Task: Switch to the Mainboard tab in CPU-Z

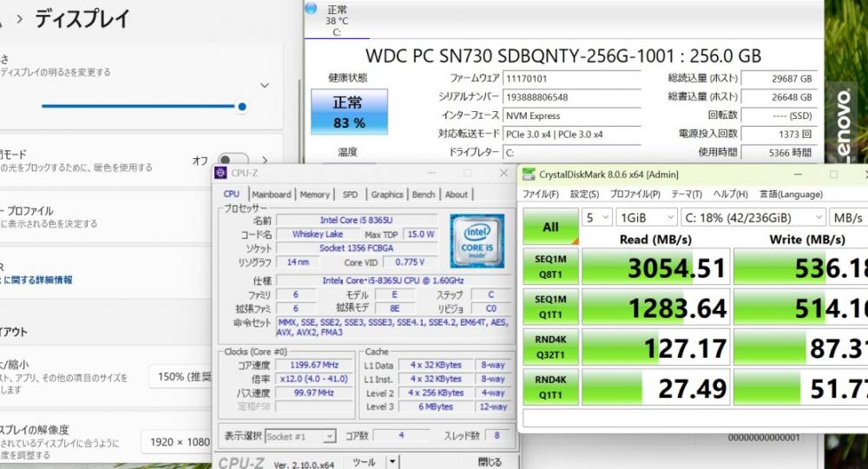Action: [x=271, y=195]
